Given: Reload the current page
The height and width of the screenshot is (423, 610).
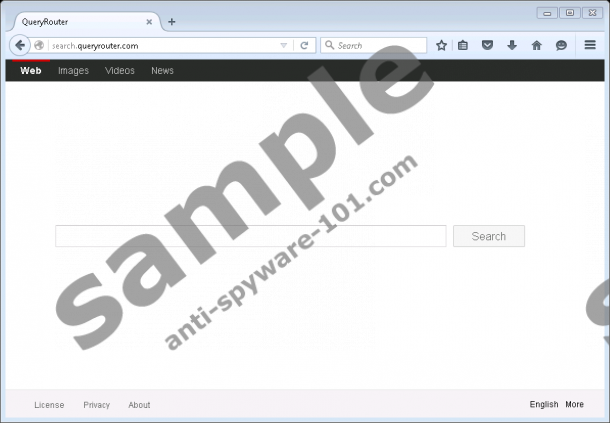Looking at the screenshot, I should click(x=304, y=45).
